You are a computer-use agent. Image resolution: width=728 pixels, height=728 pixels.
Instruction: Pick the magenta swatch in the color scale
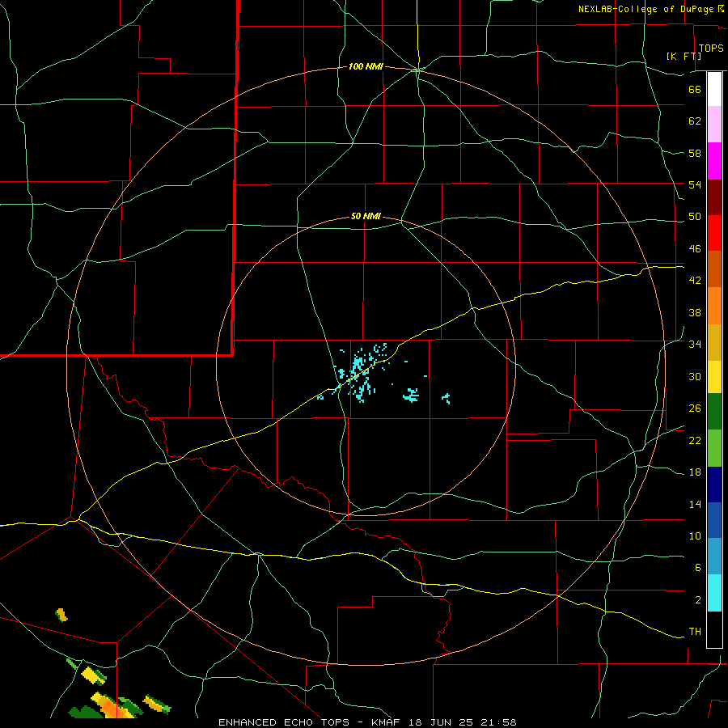(714, 161)
